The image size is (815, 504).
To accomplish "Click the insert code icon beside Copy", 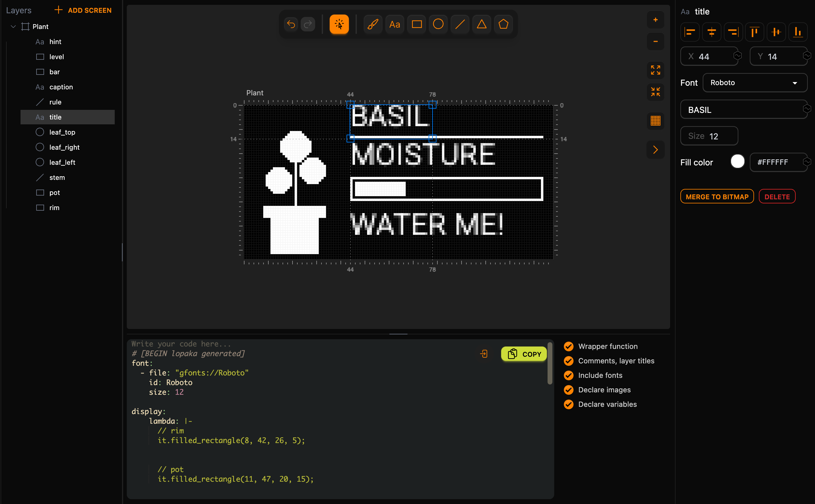I will [x=484, y=354].
